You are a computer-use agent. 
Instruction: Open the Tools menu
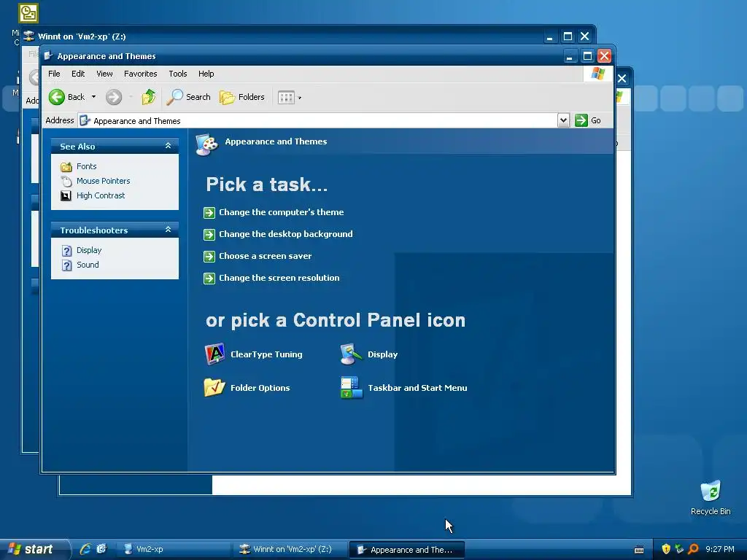point(178,74)
